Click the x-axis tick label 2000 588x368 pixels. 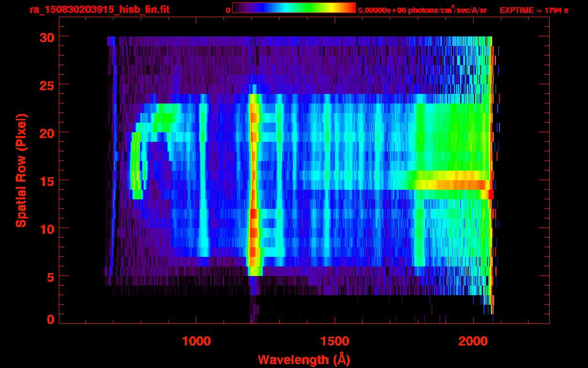[x=473, y=341]
